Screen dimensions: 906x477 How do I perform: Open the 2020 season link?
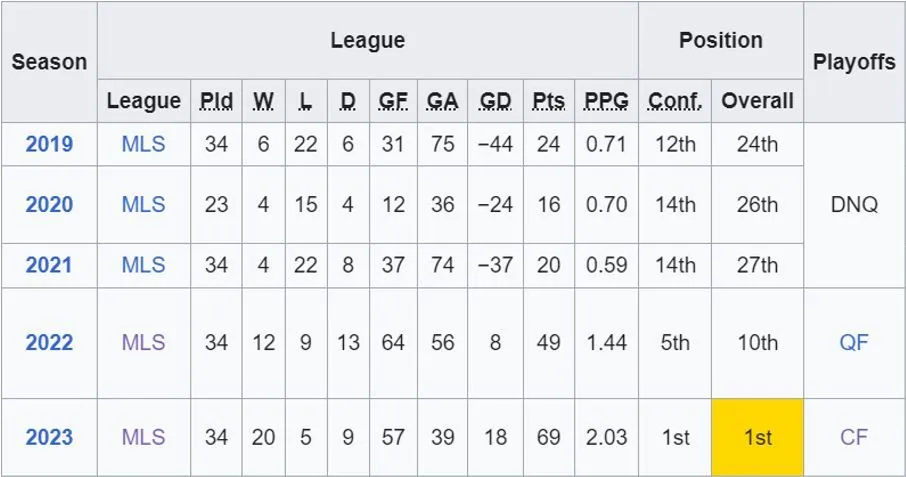coord(49,205)
